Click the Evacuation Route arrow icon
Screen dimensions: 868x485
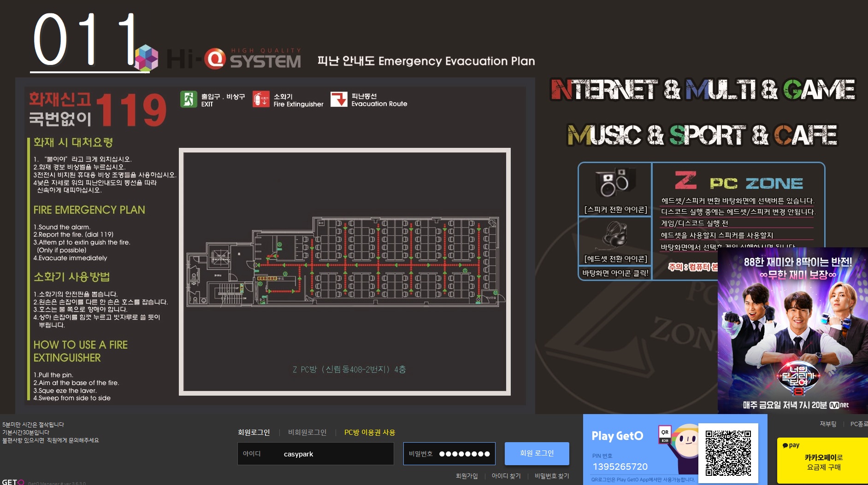[339, 99]
